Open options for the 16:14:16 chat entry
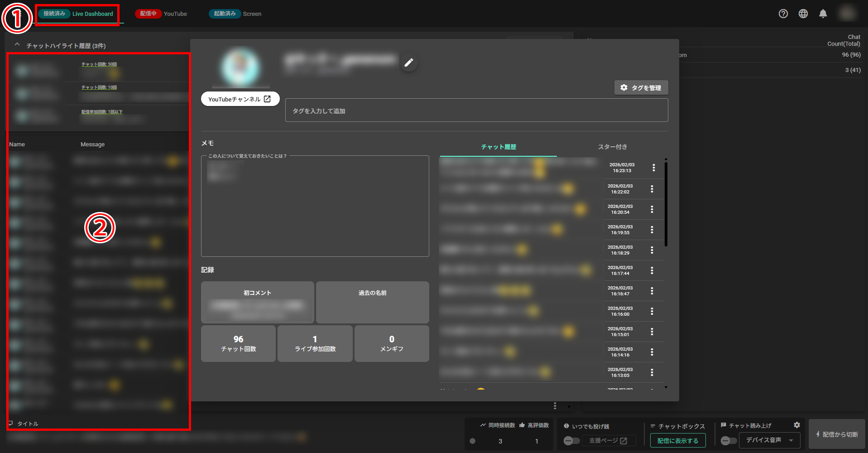The width and height of the screenshot is (868, 453). (652, 352)
